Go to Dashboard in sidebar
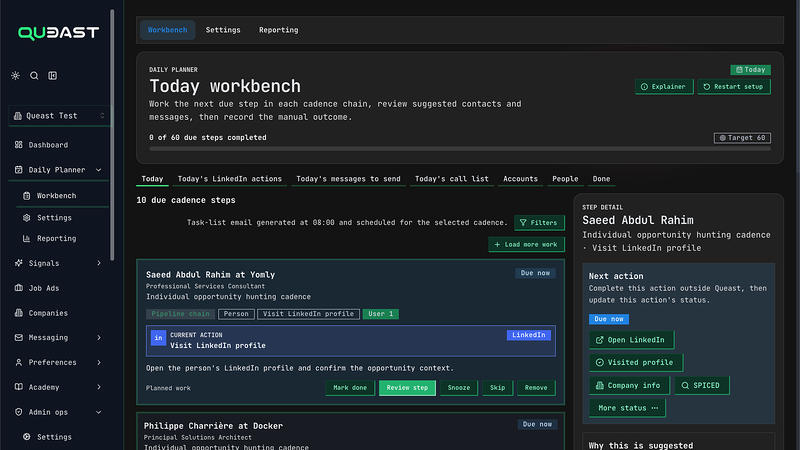 click(x=48, y=145)
